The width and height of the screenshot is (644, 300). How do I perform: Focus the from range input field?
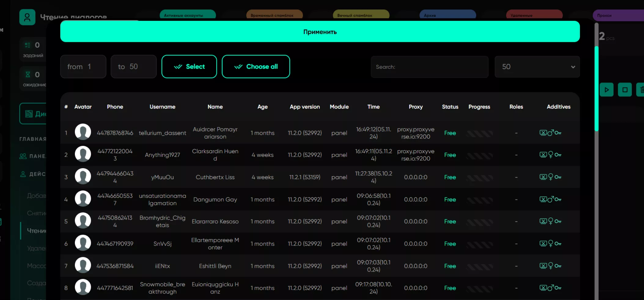[x=83, y=67]
